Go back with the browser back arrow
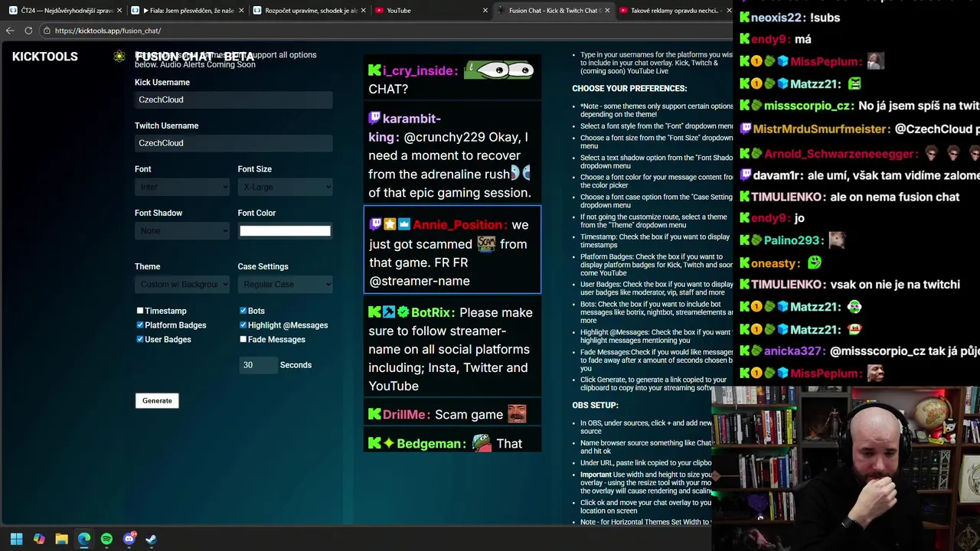 click(9, 31)
